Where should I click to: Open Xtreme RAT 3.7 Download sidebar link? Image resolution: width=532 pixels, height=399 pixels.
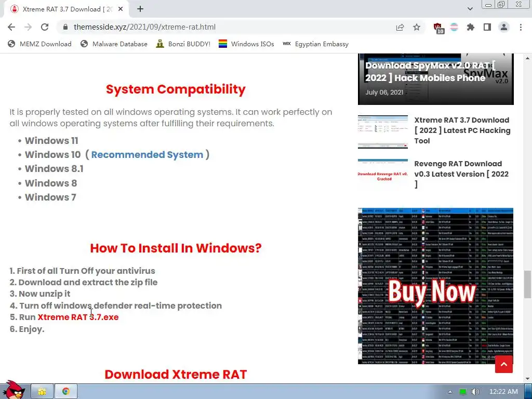coord(462,130)
